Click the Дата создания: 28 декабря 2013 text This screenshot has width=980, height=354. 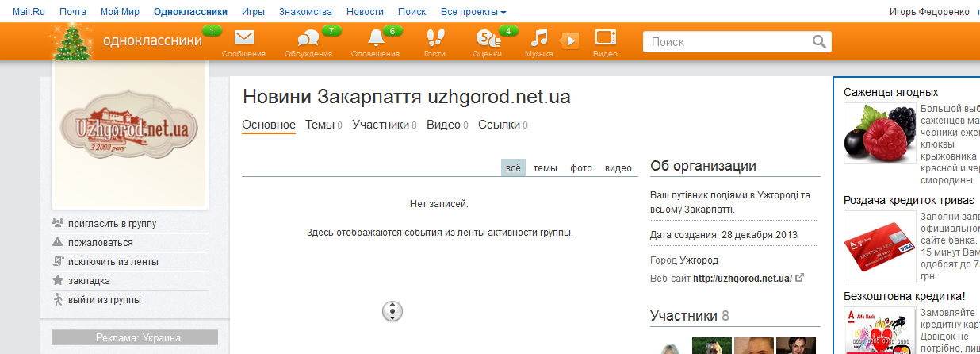724,235
